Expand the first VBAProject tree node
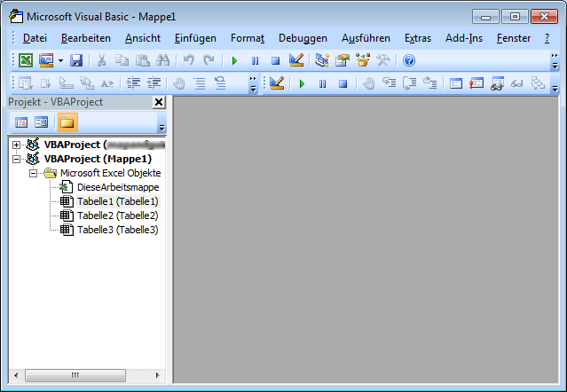The height and width of the screenshot is (392, 567). tap(16, 145)
